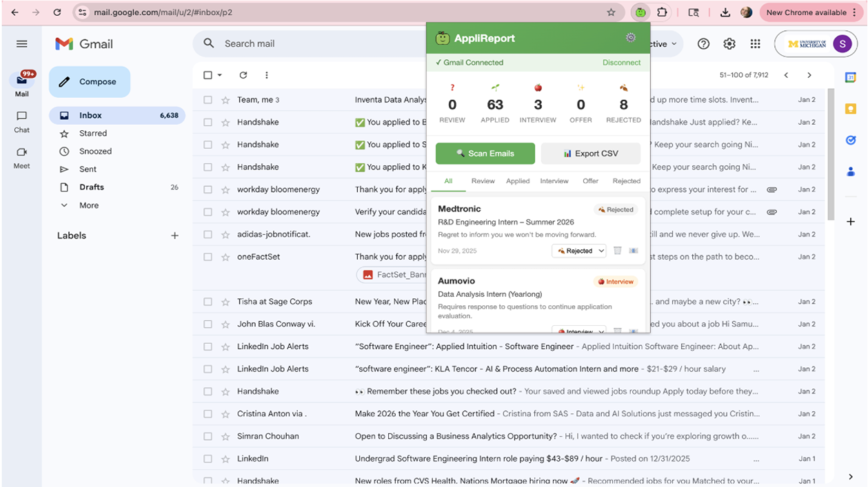Open Google apps grid
The image size is (868, 487).
(x=756, y=44)
